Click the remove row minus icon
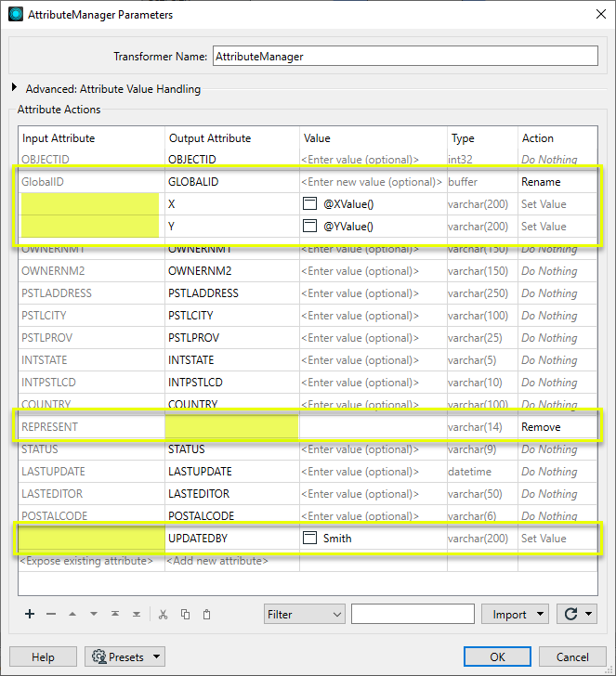Viewport: 616px width, 676px height. 51,614
